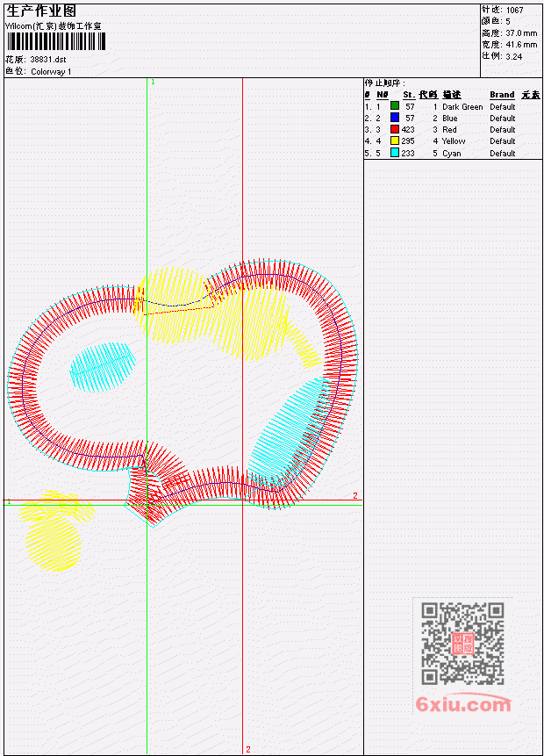Click the color count value 5 in the header
Screen dimensions: 544x756
508,21
